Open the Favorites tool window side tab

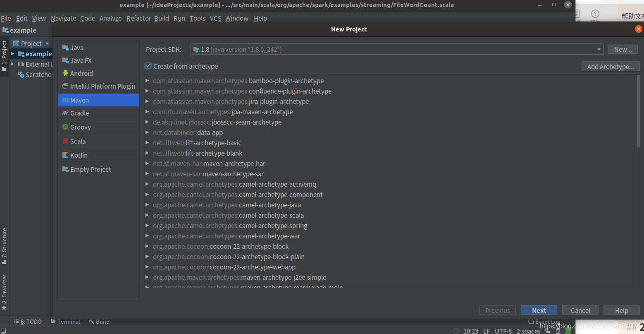pos(5,292)
